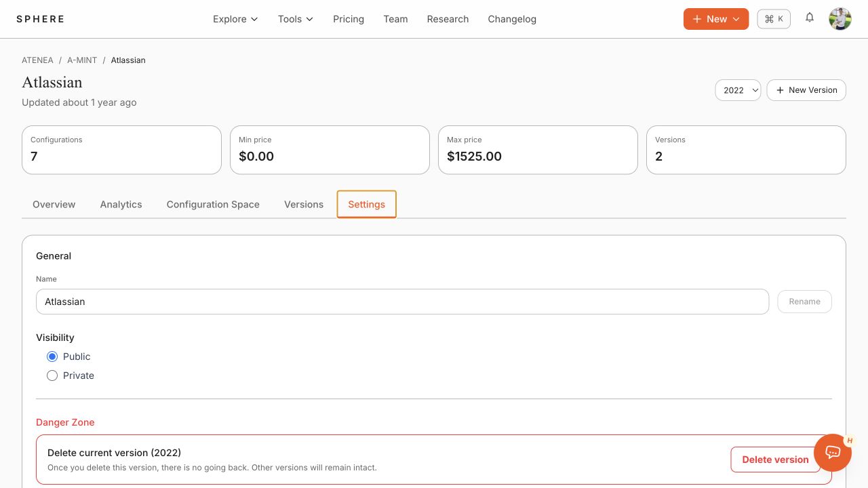The width and height of the screenshot is (868, 488).
Task: Edit the Name input field
Action: click(402, 302)
